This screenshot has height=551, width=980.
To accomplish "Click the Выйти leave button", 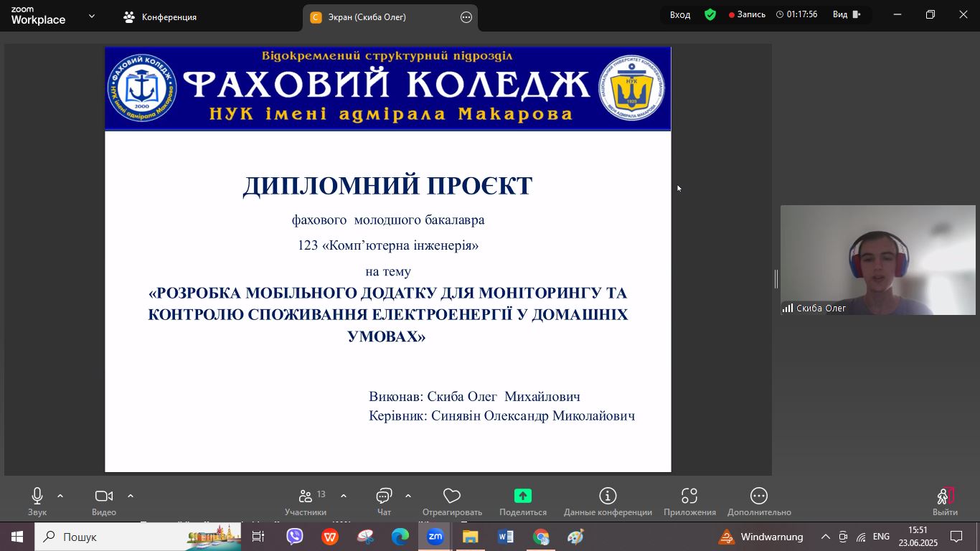I will (x=944, y=500).
